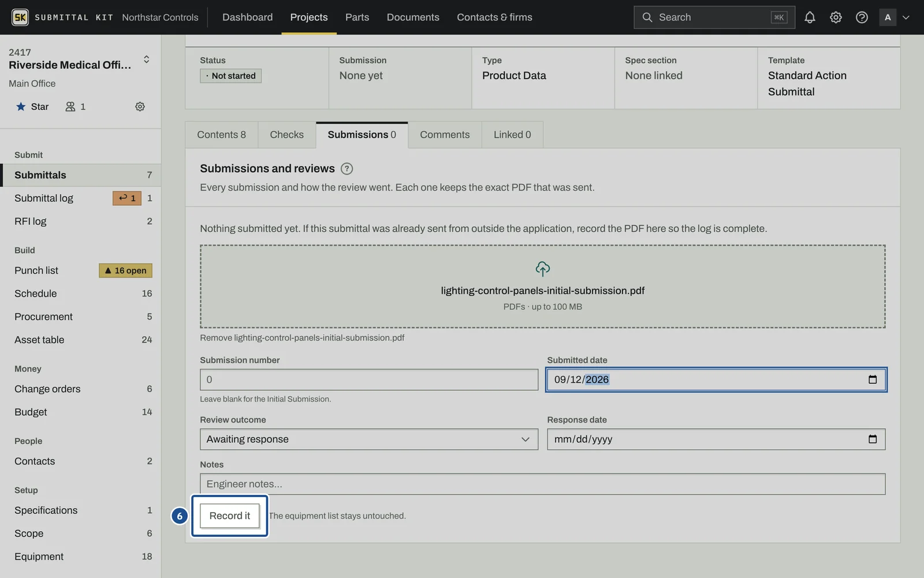Open the help question mark icon
The image size is (924, 578).
click(862, 17)
